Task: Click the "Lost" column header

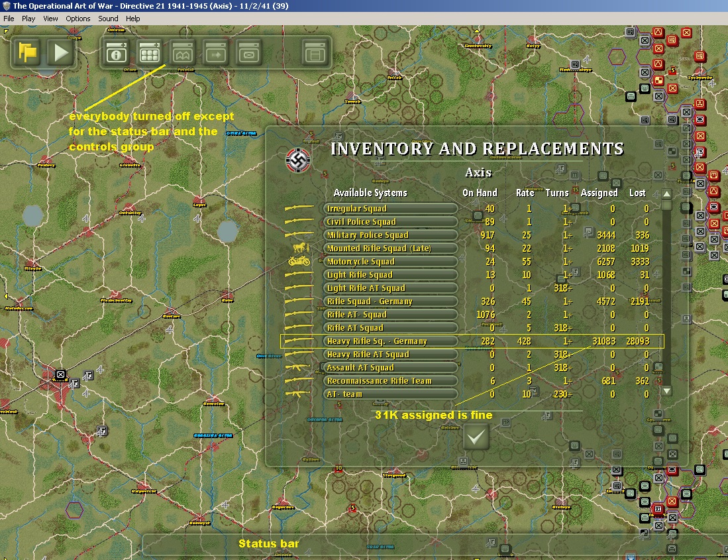Action: pos(637,193)
